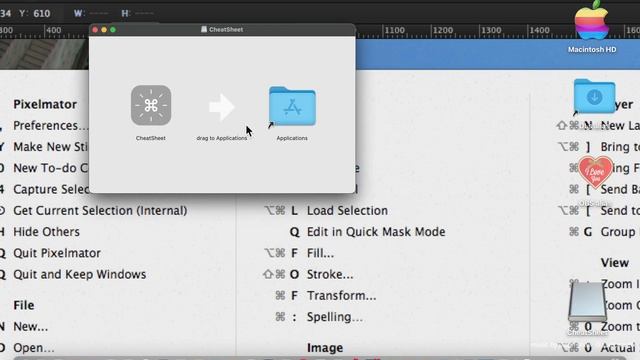Choose Preferences... in the Pixelmator list
640x360 pixels.
51,125
